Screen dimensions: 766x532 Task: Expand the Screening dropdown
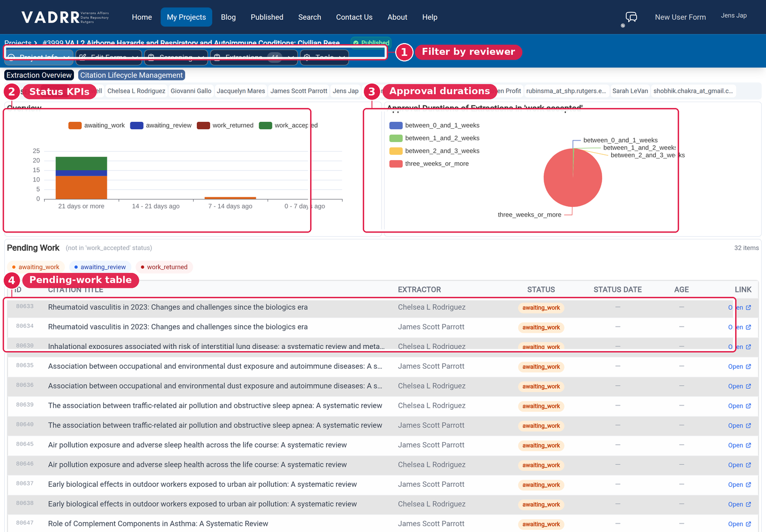(x=176, y=57)
